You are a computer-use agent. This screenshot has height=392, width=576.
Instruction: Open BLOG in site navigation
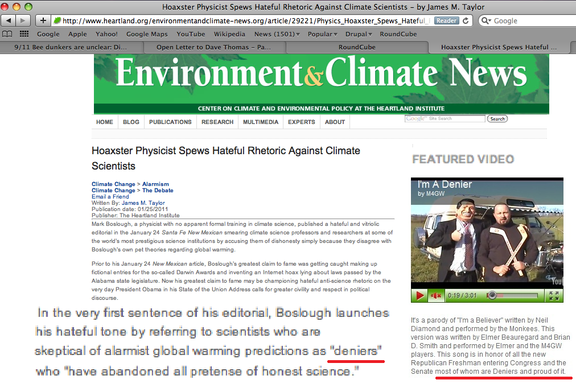[x=131, y=122]
